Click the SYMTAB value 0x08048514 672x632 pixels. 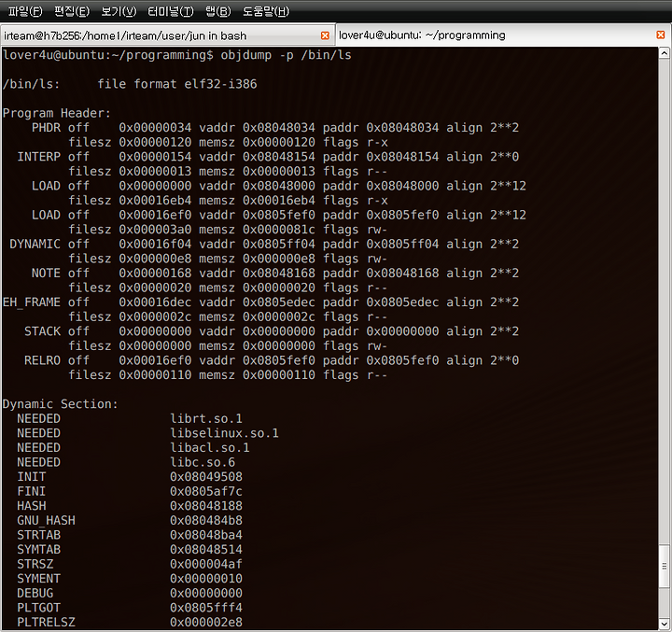206,550
